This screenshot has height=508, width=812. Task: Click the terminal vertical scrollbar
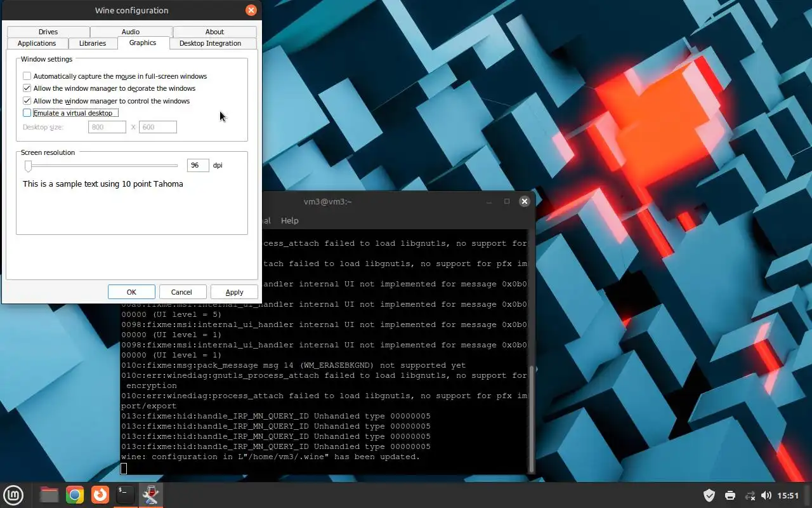[x=532, y=418]
